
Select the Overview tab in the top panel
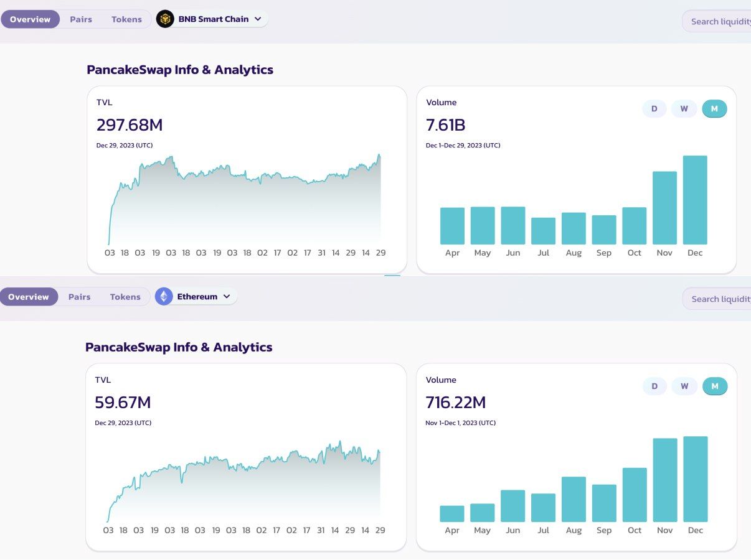30,19
